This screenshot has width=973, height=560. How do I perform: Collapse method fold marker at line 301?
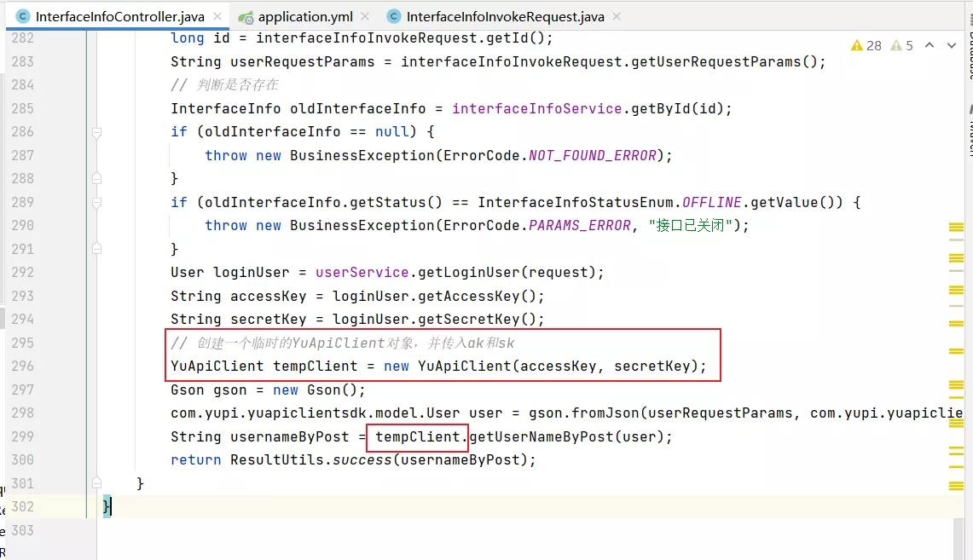(x=97, y=482)
